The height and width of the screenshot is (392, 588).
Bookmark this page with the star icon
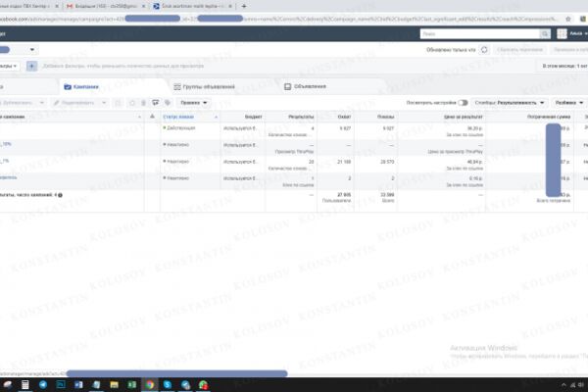(568, 19)
